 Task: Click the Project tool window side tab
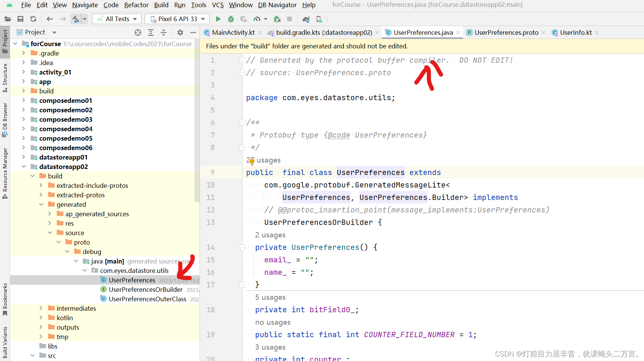(x=5, y=42)
